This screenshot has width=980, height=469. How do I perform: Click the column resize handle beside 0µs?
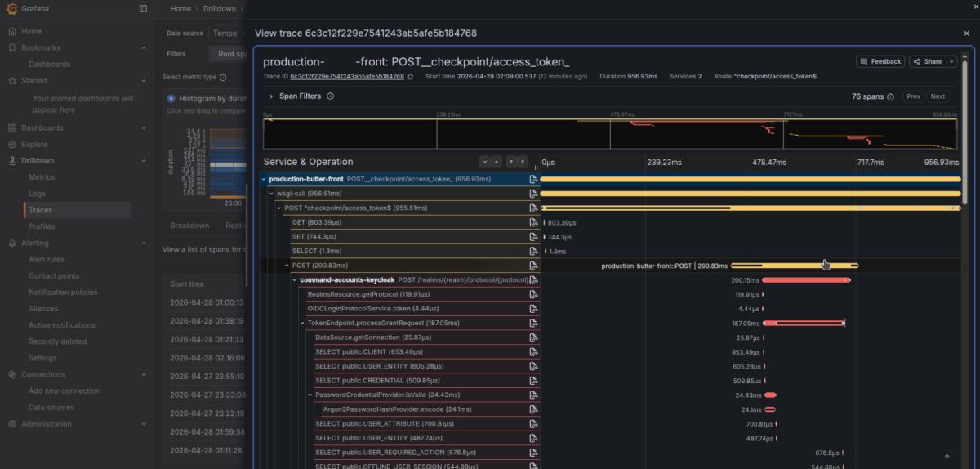pyautogui.click(x=537, y=167)
